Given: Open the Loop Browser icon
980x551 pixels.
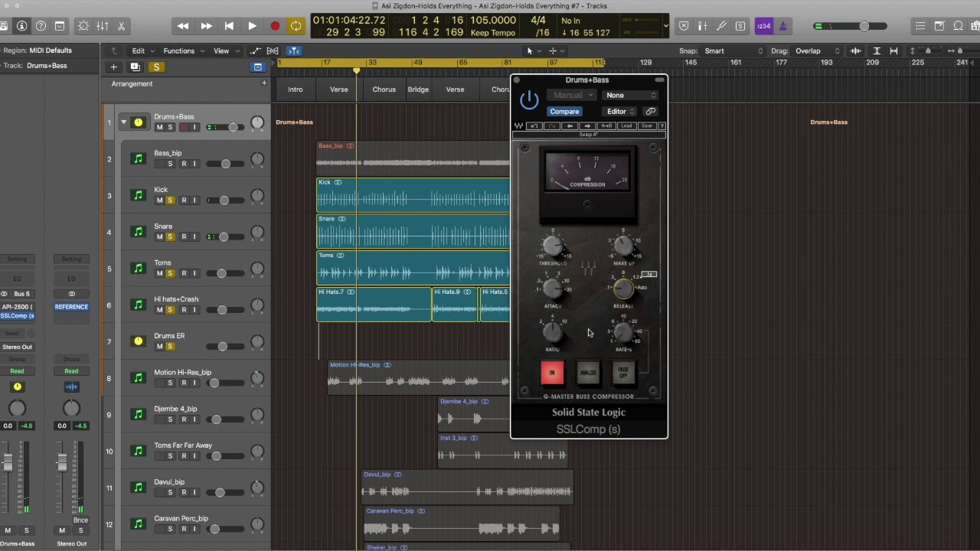Looking at the screenshot, I should click(x=958, y=26).
